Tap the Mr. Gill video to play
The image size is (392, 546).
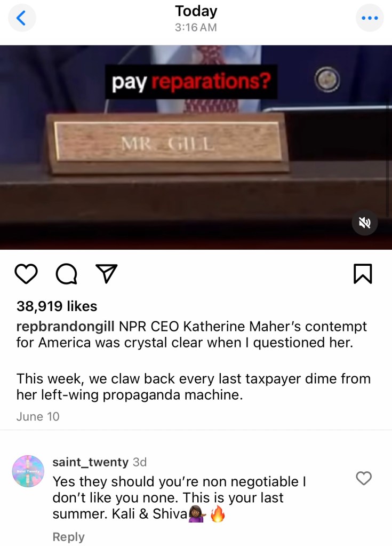[x=196, y=147]
